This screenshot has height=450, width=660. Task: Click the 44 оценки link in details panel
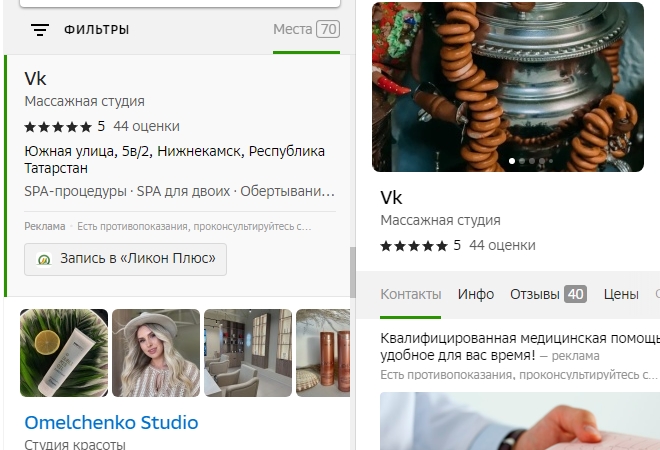click(x=502, y=246)
